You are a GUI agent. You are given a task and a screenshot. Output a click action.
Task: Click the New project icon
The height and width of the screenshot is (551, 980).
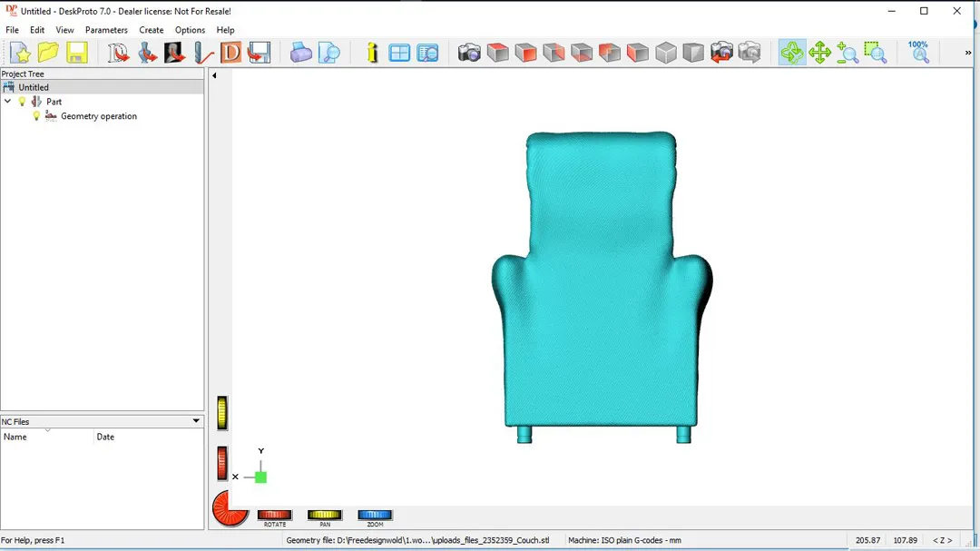point(20,53)
